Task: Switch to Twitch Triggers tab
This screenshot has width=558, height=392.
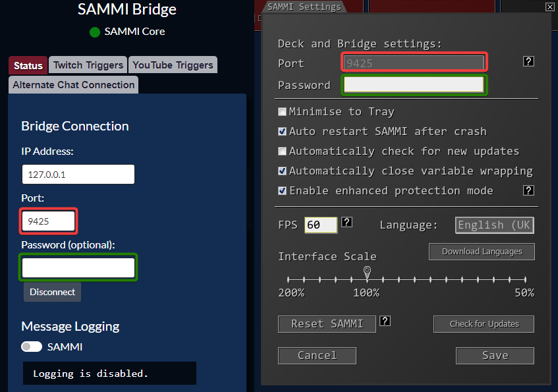Action: 88,65
